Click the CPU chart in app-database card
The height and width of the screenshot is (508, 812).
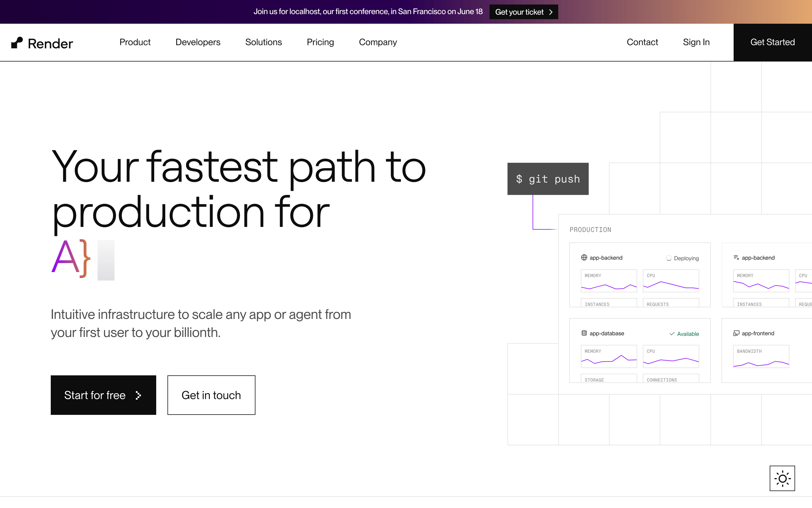click(x=671, y=356)
